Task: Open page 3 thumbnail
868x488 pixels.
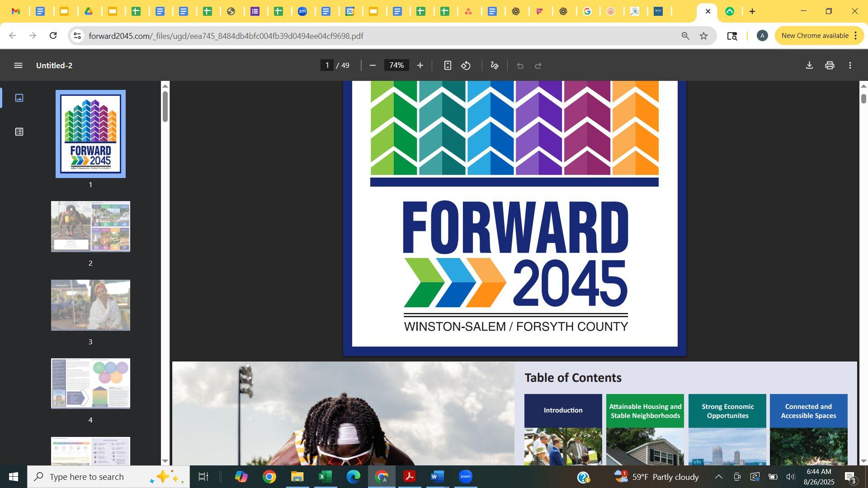Action: (90, 305)
